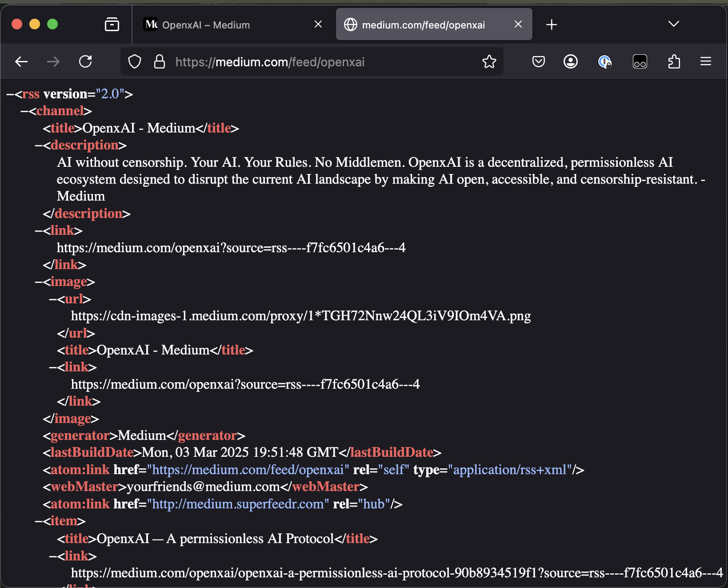728x588 pixels.
Task: Click the channel link URL text after the description
Action: point(231,248)
